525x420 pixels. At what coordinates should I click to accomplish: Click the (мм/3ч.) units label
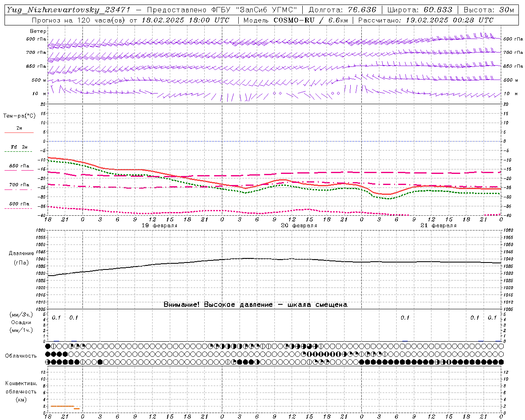pos(21,315)
